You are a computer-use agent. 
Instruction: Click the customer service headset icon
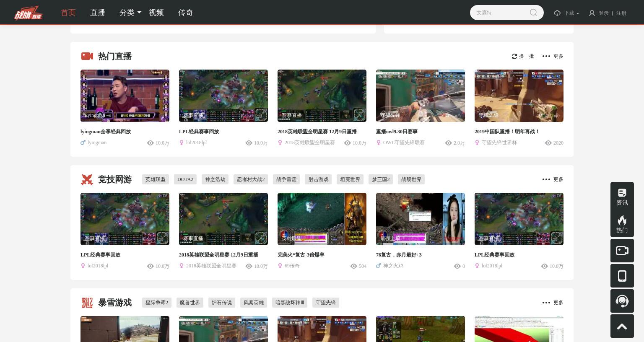coord(622,301)
